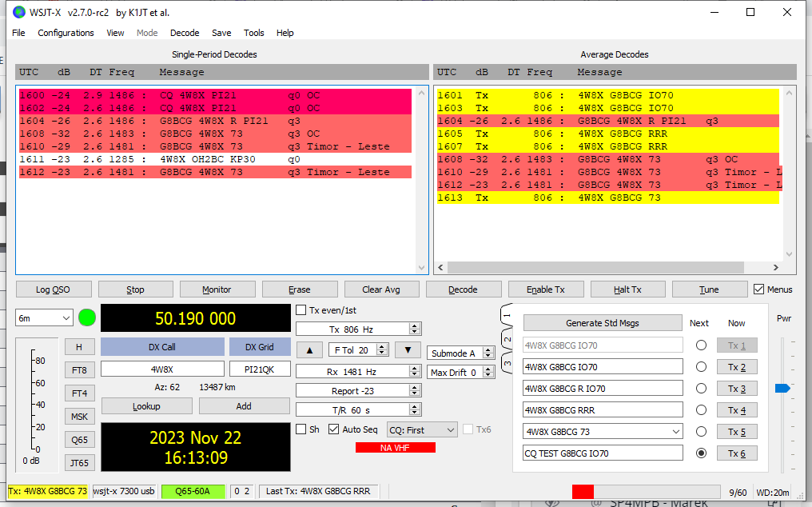Click the Halt Tx button

point(627,289)
